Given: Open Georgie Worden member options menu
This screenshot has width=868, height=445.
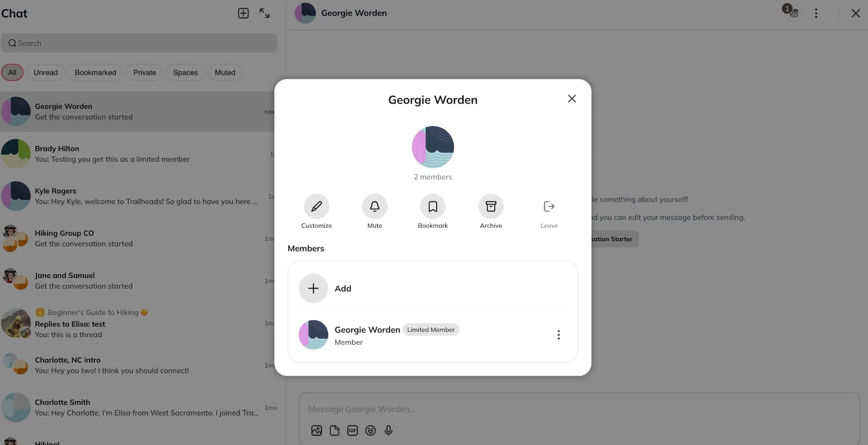Looking at the screenshot, I should click(559, 335).
